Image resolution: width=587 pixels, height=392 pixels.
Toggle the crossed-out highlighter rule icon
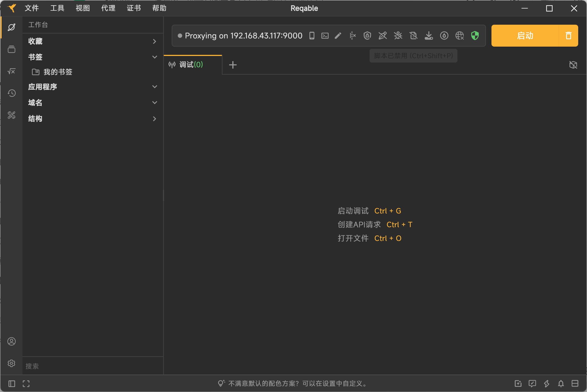[x=382, y=36]
